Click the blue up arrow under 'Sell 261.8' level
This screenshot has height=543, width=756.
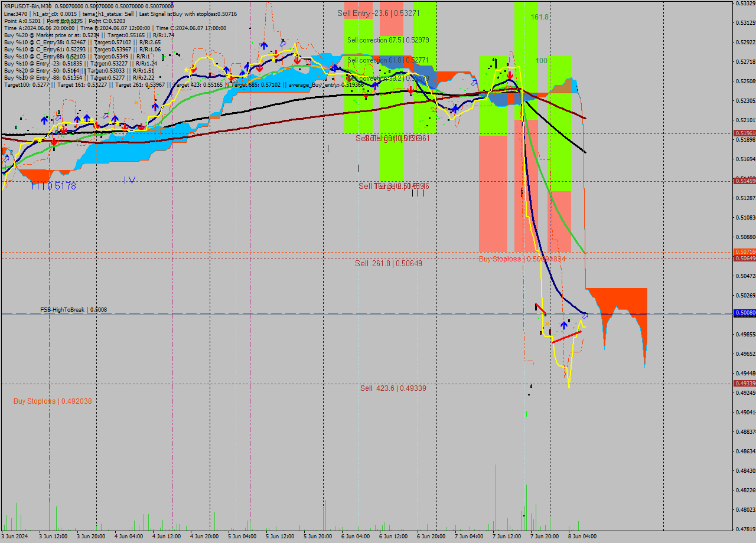coord(564,325)
